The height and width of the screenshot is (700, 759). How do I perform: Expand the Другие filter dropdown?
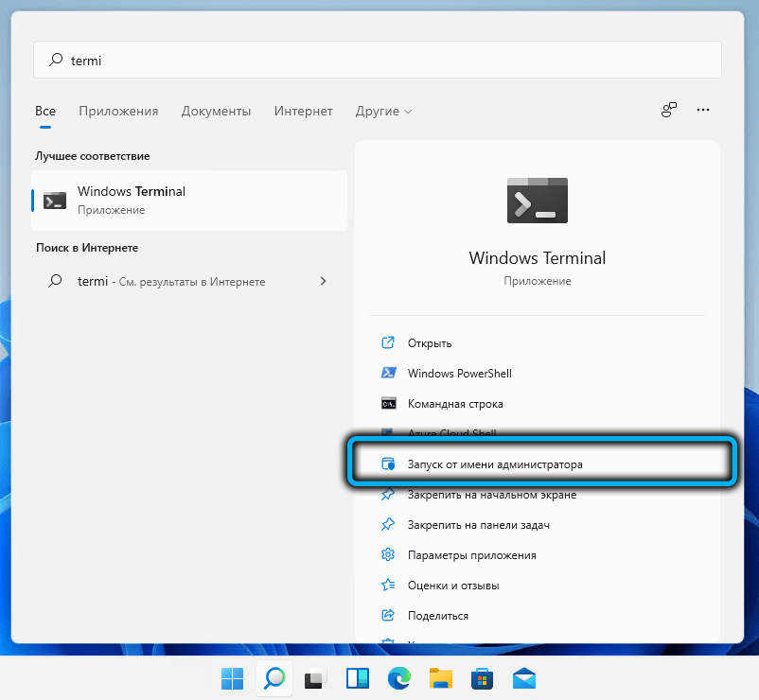[383, 112]
